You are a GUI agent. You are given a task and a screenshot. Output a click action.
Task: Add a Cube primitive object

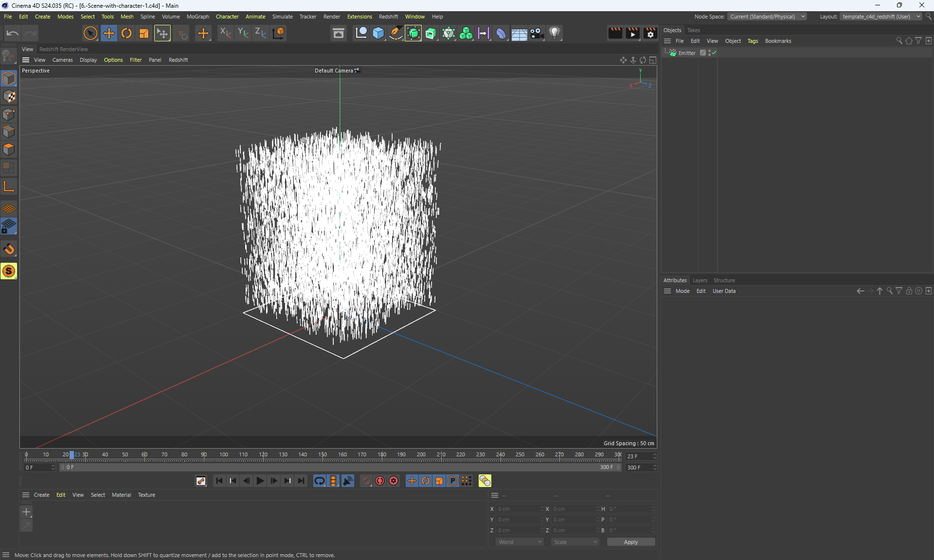click(x=378, y=33)
